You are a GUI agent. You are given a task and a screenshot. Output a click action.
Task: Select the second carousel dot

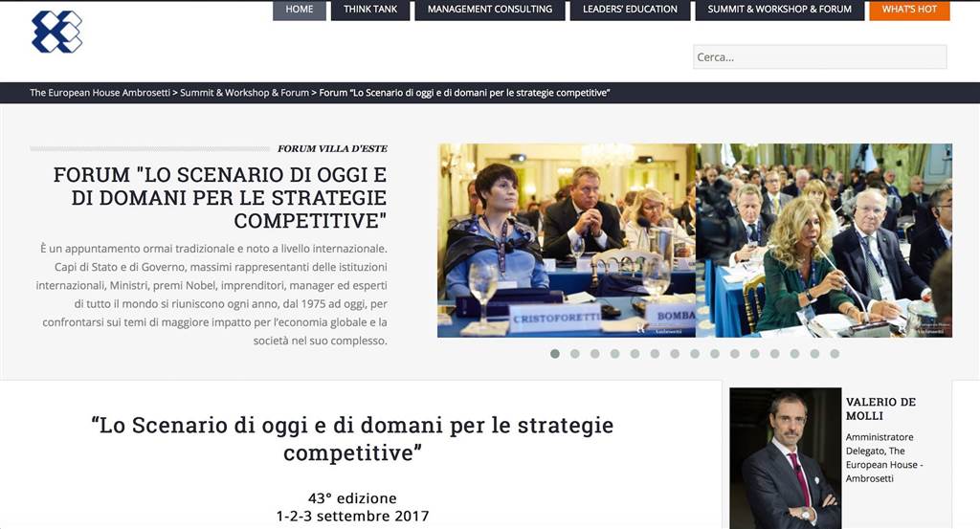(575, 354)
